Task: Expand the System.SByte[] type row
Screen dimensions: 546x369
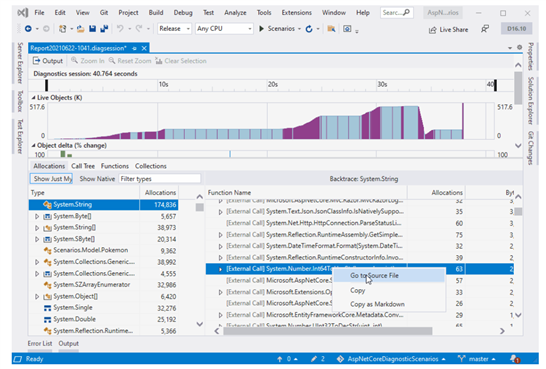Action: pyautogui.click(x=37, y=240)
